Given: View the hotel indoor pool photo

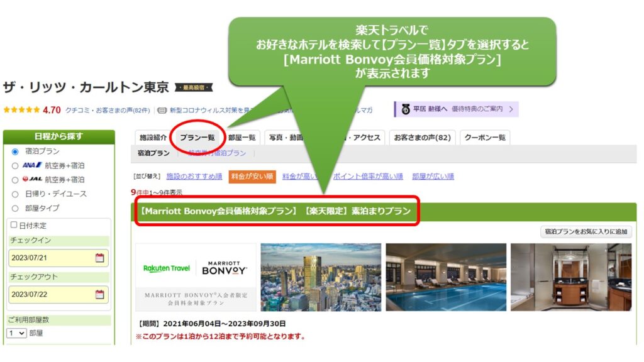Looking at the screenshot, I should tap(445, 277).
